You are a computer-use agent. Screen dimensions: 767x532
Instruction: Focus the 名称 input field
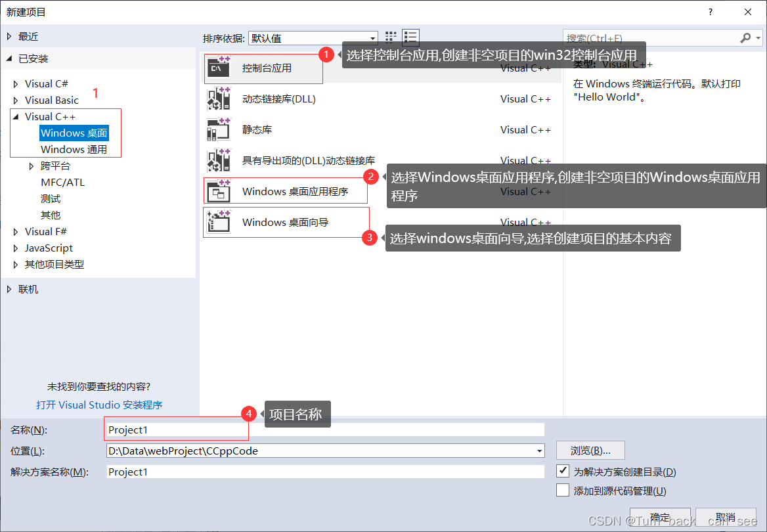[325, 430]
